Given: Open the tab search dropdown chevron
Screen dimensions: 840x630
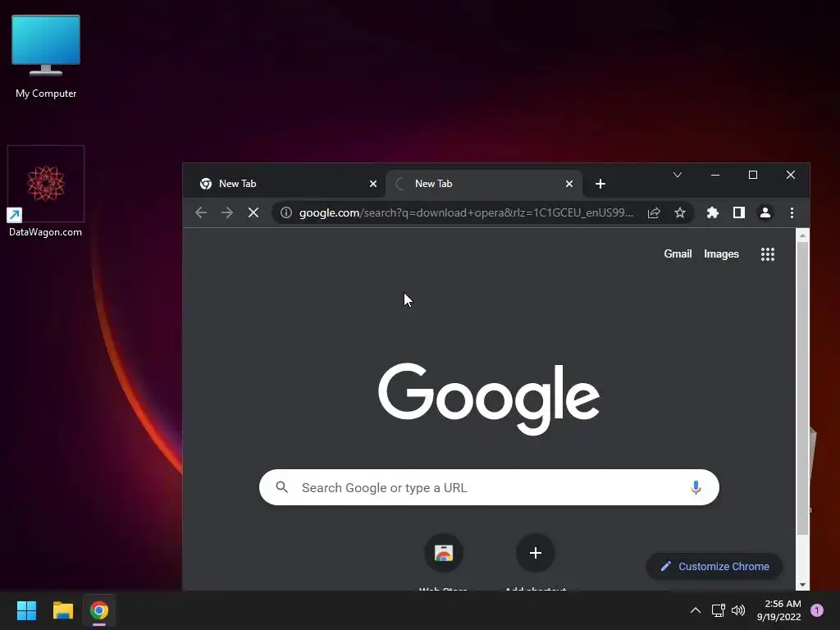Looking at the screenshot, I should tap(677, 175).
